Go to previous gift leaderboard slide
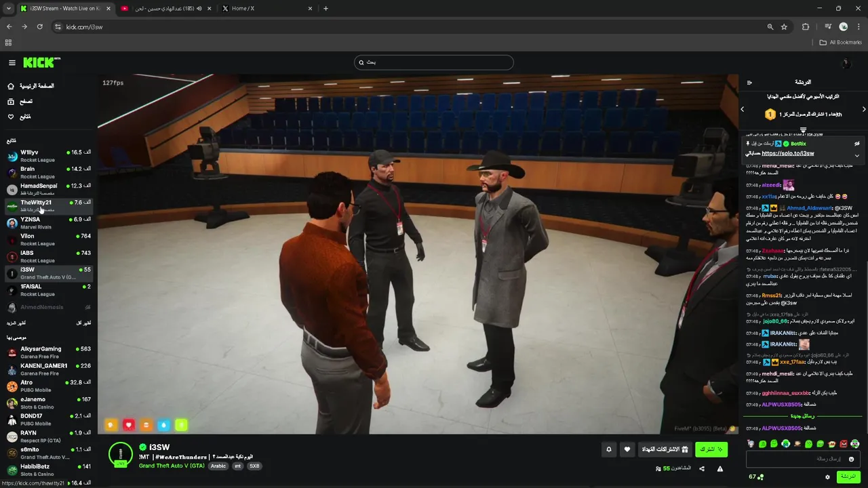The image size is (868, 488). click(x=743, y=109)
